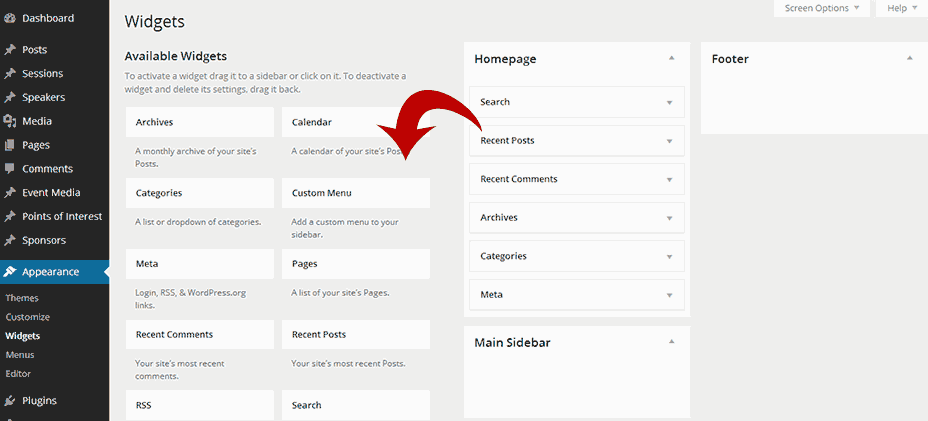Click the Dashboard gauge icon

point(9,18)
